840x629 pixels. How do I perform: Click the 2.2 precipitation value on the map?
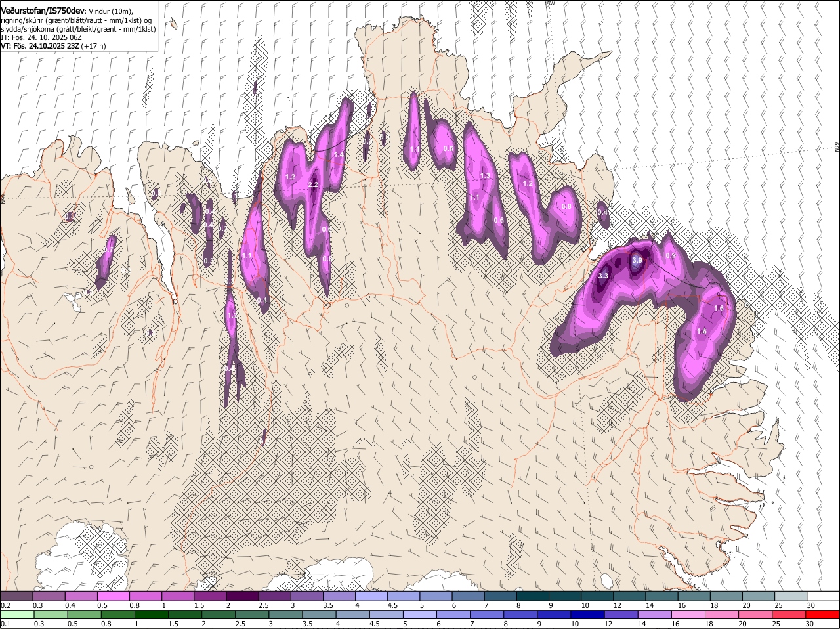313,185
